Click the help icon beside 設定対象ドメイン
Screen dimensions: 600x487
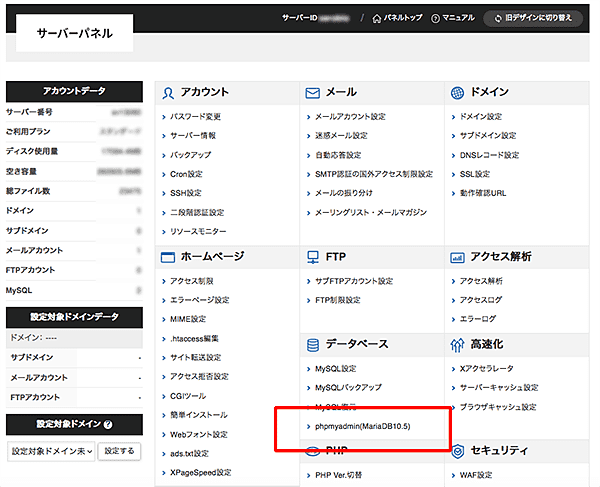(x=108, y=424)
